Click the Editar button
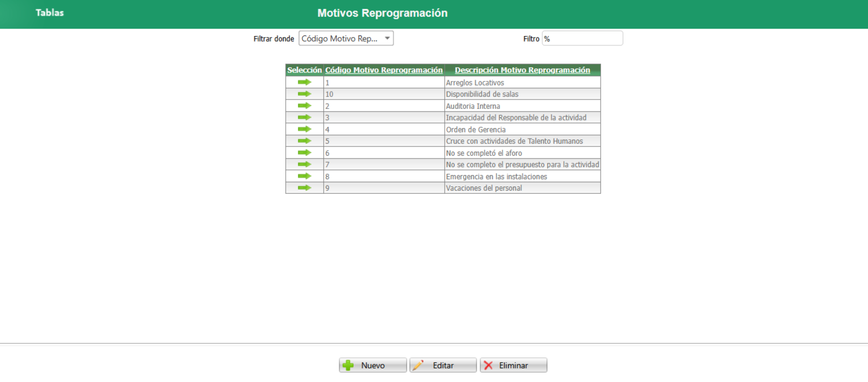 pos(443,365)
